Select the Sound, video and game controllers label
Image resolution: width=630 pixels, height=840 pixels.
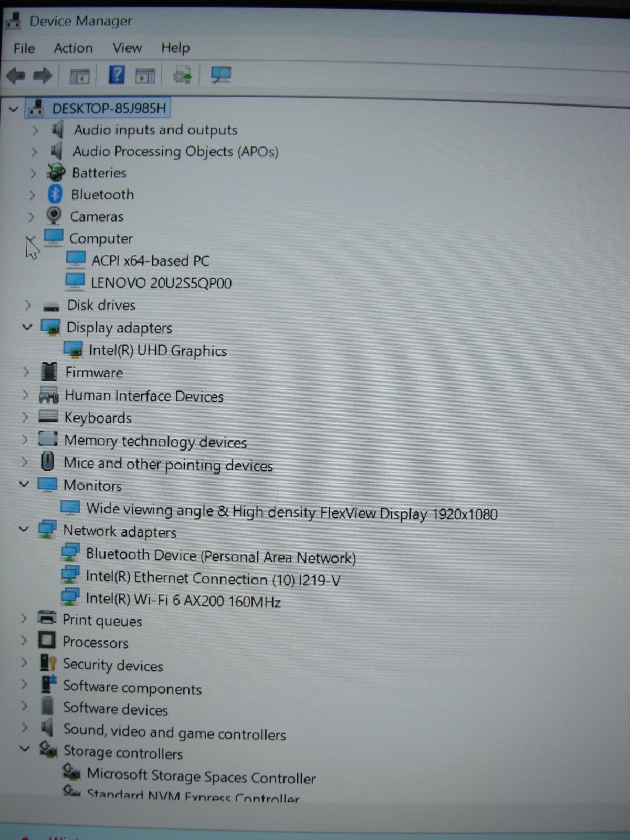[174, 732]
